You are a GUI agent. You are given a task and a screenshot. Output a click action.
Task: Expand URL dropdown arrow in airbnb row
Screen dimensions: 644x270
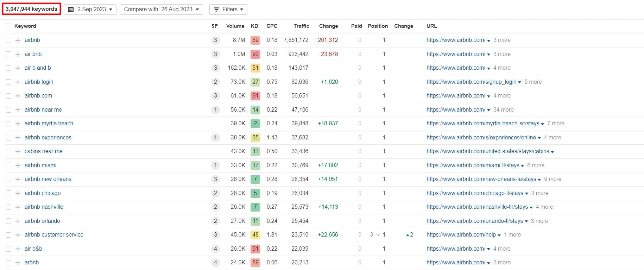488,40
